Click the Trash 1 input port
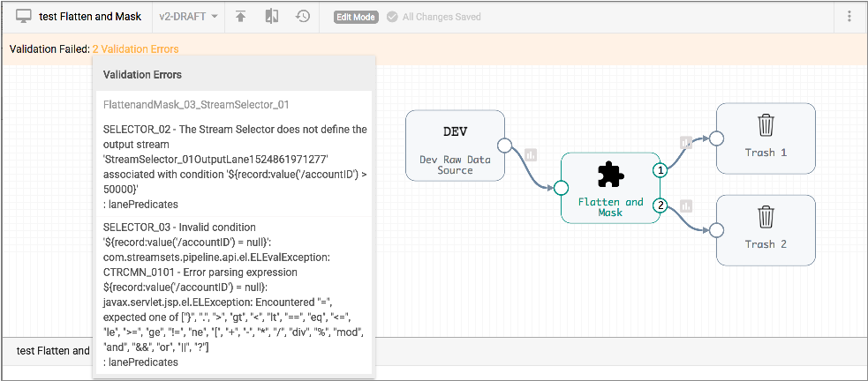The image size is (868, 381). point(717,138)
